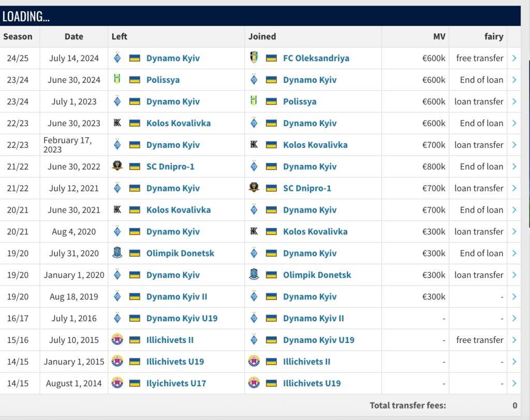Click the Season column header
The height and width of the screenshot is (420, 530).
[x=18, y=37]
